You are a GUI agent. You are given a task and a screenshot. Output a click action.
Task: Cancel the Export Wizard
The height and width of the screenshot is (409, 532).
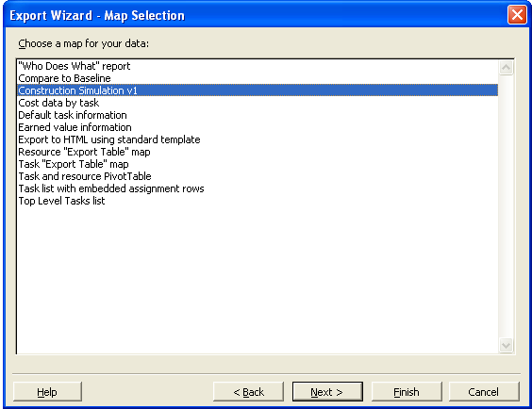[x=484, y=392]
